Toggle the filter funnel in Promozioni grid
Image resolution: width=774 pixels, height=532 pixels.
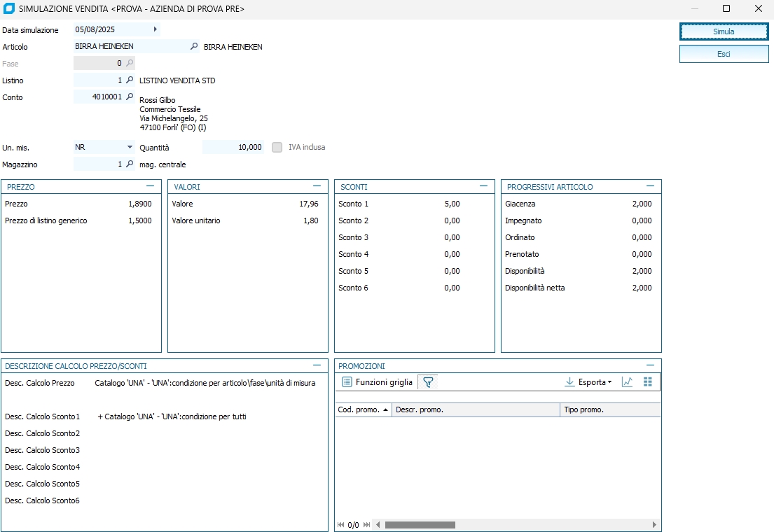[428, 382]
